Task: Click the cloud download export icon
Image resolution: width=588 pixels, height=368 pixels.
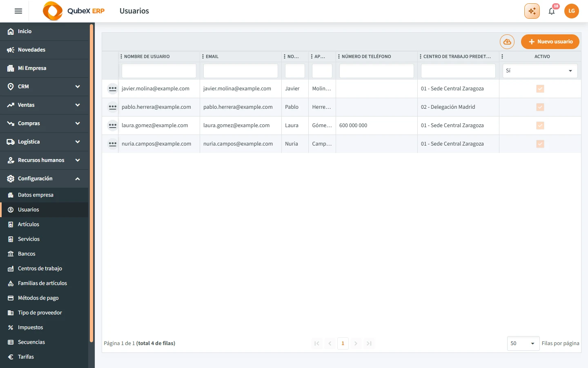Action: pos(507,42)
